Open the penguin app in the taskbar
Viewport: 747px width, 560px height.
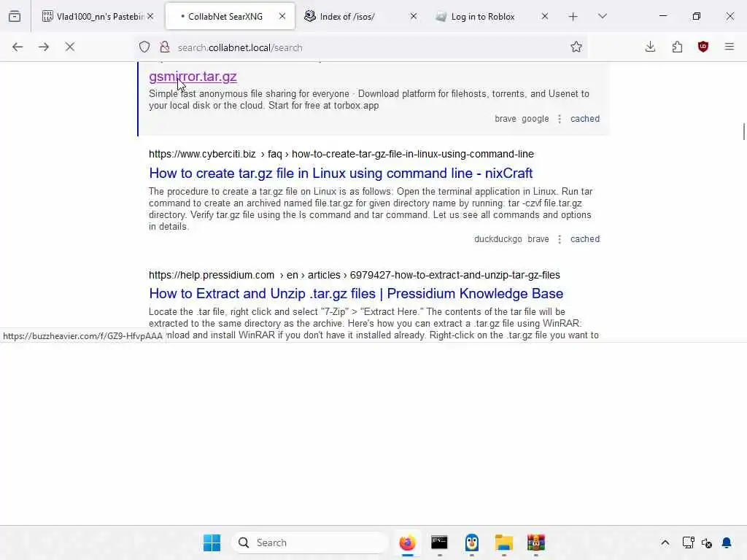pyautogui.click(x=472, y=542)
